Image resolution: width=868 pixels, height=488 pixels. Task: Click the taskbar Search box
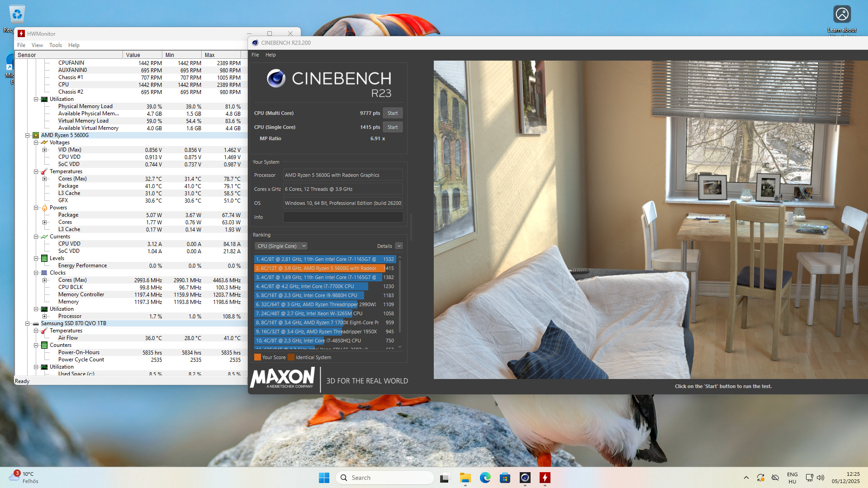[x=385, y=478]
